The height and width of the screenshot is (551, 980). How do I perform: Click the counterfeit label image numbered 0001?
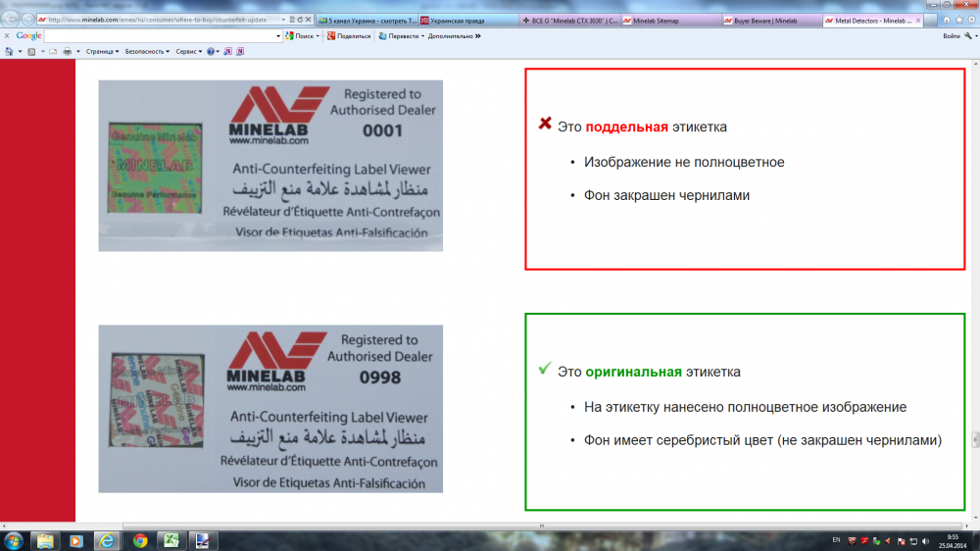point(270,166)
